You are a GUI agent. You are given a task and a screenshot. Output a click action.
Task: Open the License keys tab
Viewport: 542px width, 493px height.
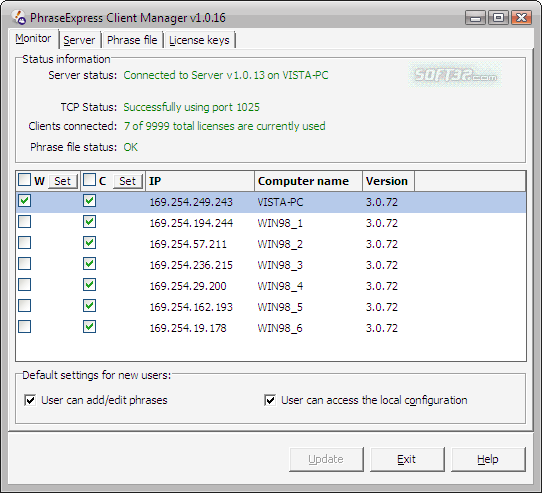pos(199,40)
